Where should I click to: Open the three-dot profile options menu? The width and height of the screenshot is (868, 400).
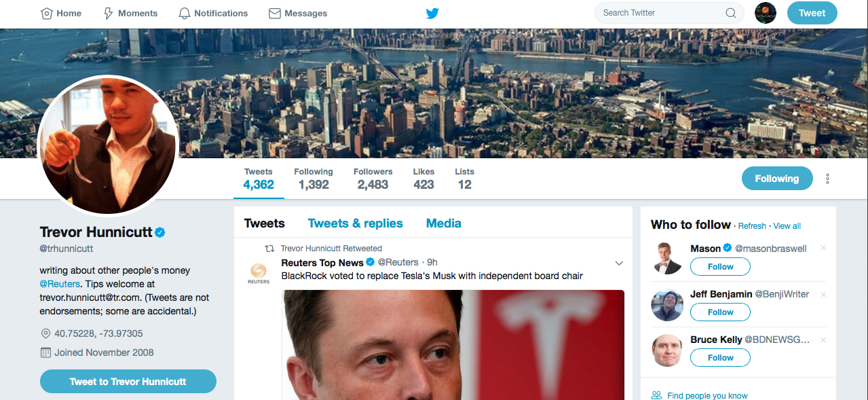click(827, 179)
